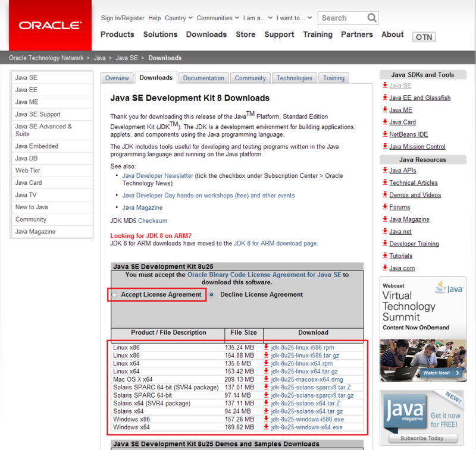This screenshot has width=476, height=450.
Task: Open Downloads in main navigation
Action: point(206,34)
